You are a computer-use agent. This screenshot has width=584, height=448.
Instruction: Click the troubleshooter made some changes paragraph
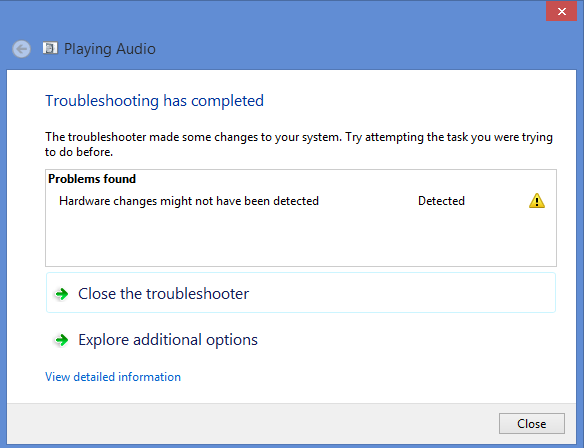299,144
